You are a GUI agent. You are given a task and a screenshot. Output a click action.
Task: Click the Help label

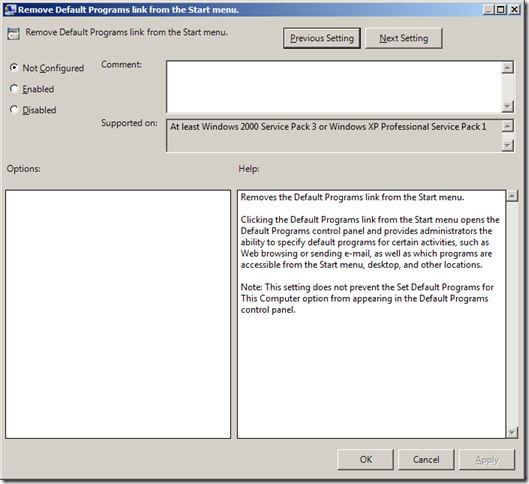tap(249, 169)
